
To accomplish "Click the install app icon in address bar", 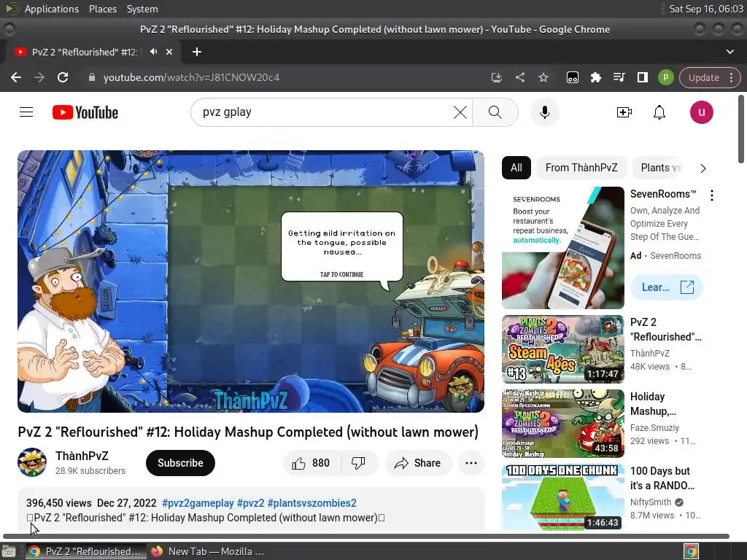I will tap(496, 77).
